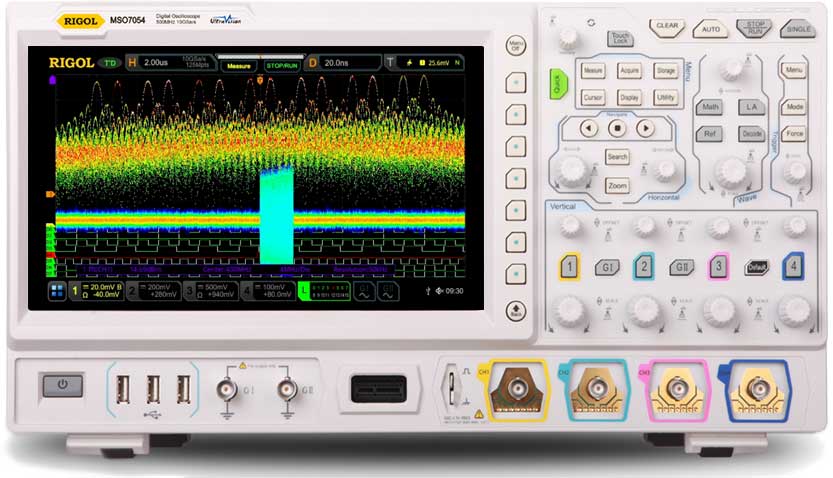Open the Measure menu button

click(593, 72)
